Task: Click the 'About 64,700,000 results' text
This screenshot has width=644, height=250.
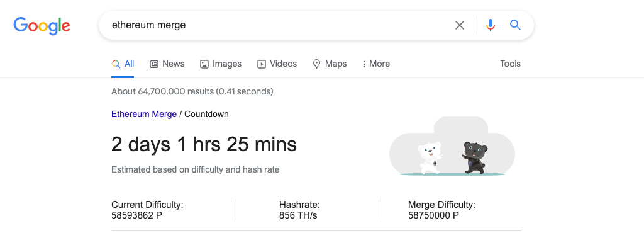Action: tap(192, 91)
